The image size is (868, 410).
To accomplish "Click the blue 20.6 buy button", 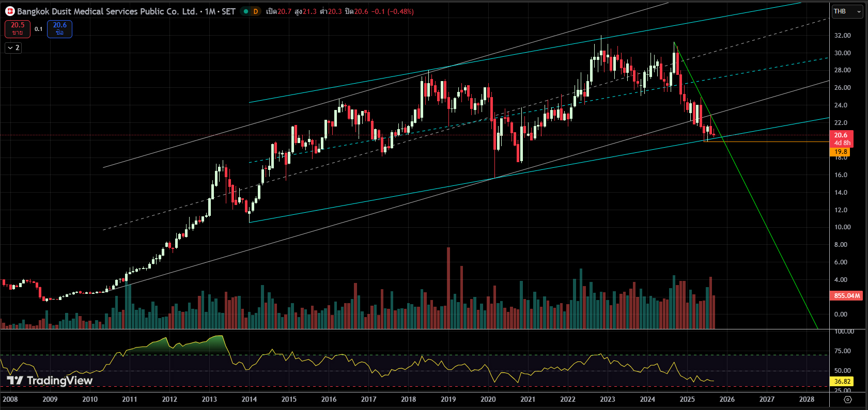I will coord(59,29).
